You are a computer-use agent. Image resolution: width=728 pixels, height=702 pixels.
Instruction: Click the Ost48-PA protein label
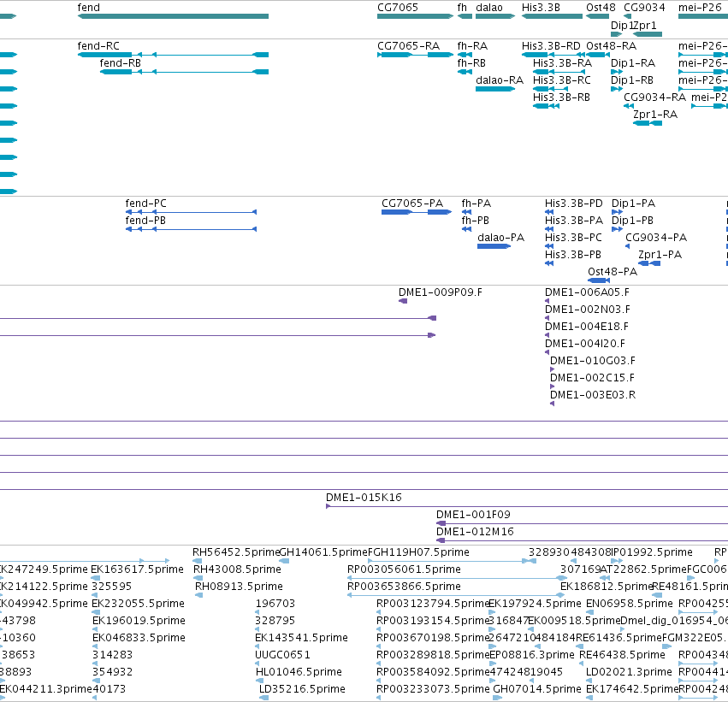[x=613, y=272]
